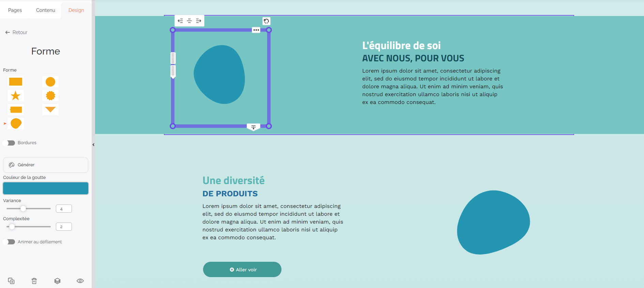Open the Couleur de la goutte swatch

pyautogui.click(x=46, y=188)
